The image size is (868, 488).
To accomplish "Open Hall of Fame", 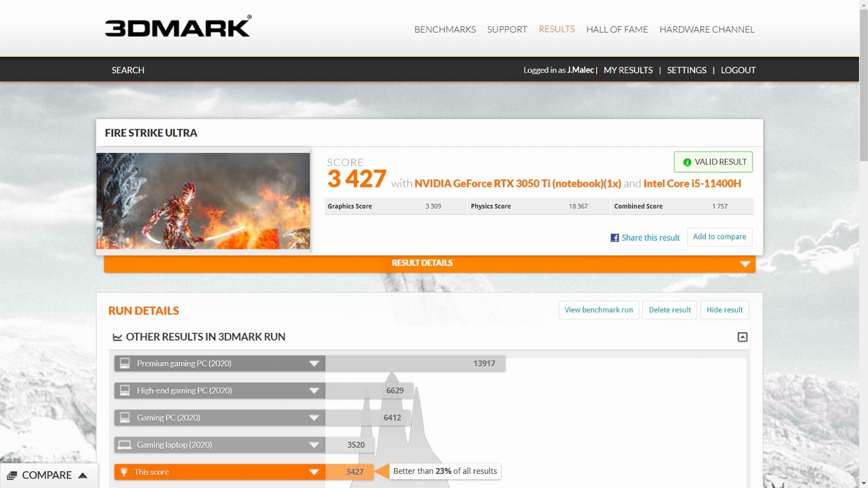I will 617,29.
